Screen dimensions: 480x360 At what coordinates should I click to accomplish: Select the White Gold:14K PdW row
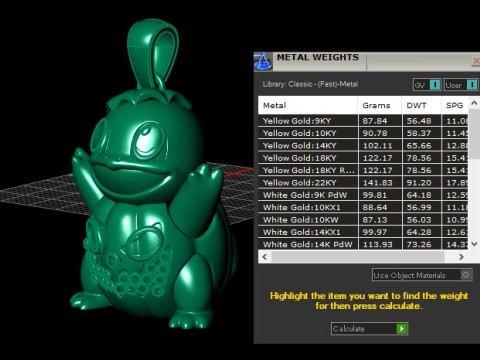363,244
